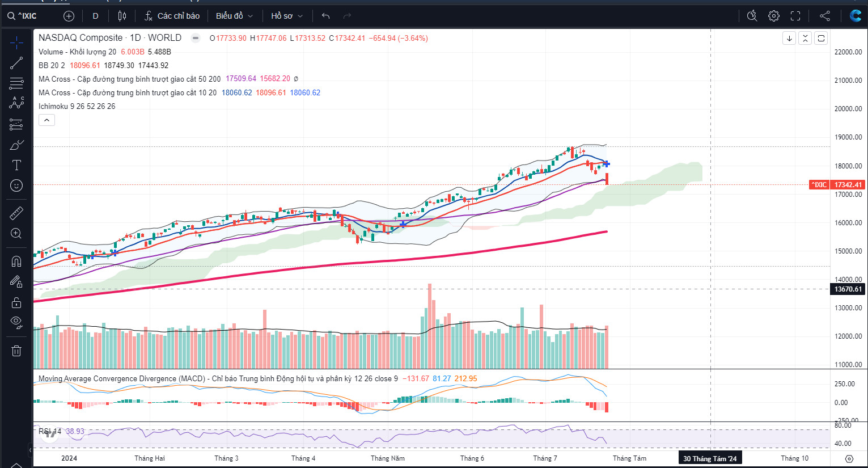Image resolution: width=868 pixels, height=468 pixels.
Task: Select the trend line tool
Action: 16,63
